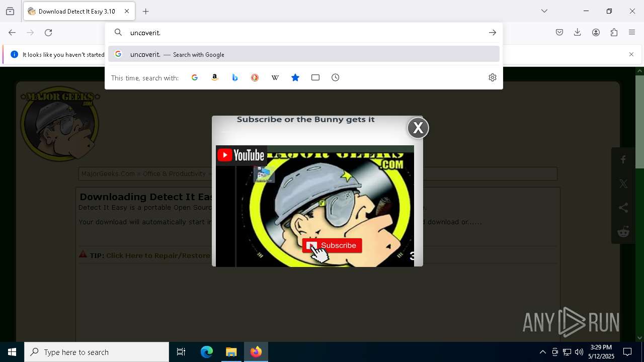Search this time with DuckDuckGo

(255, 77)
